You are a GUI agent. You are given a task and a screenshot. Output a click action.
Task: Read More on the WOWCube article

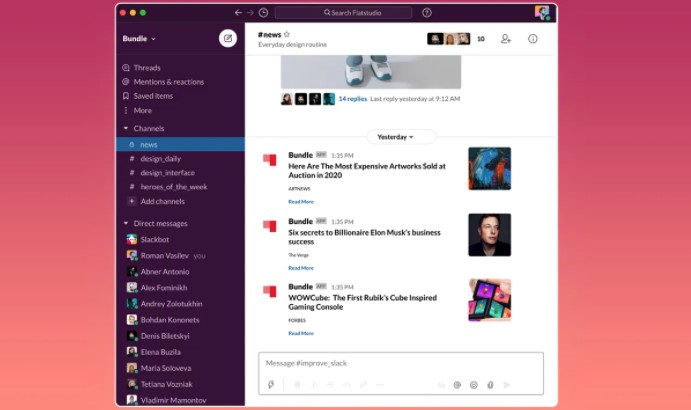[x=301, y=333]
